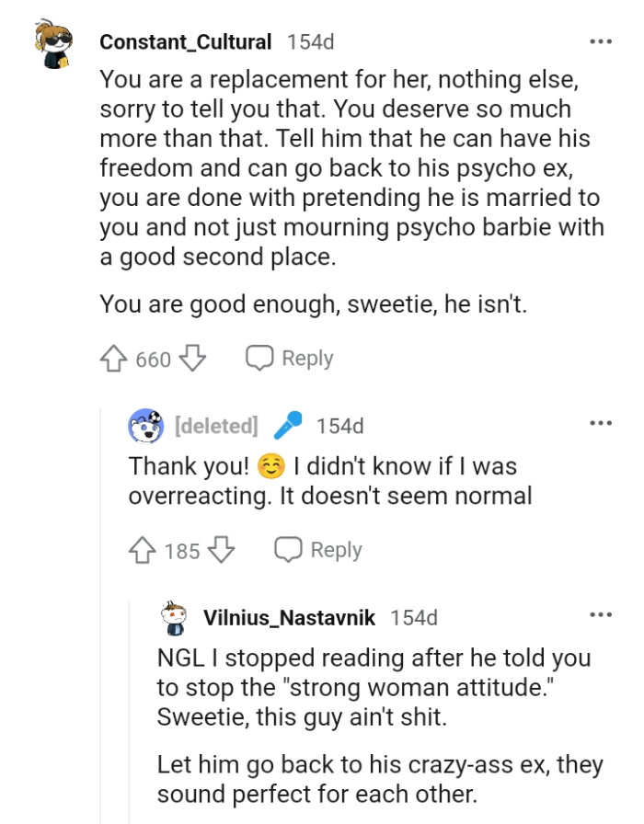Click the microphone badge next to [deleted]
644x824 pixels.
[x=288, y=425]
